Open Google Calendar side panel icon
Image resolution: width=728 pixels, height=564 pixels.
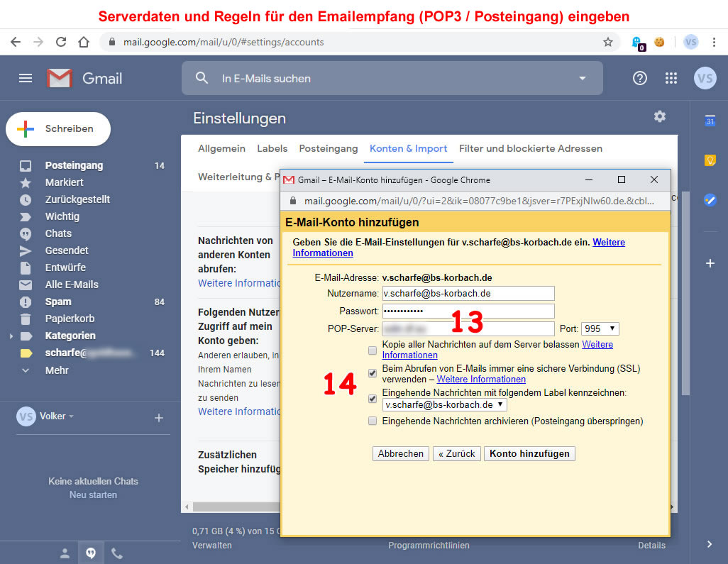[710, 120]
